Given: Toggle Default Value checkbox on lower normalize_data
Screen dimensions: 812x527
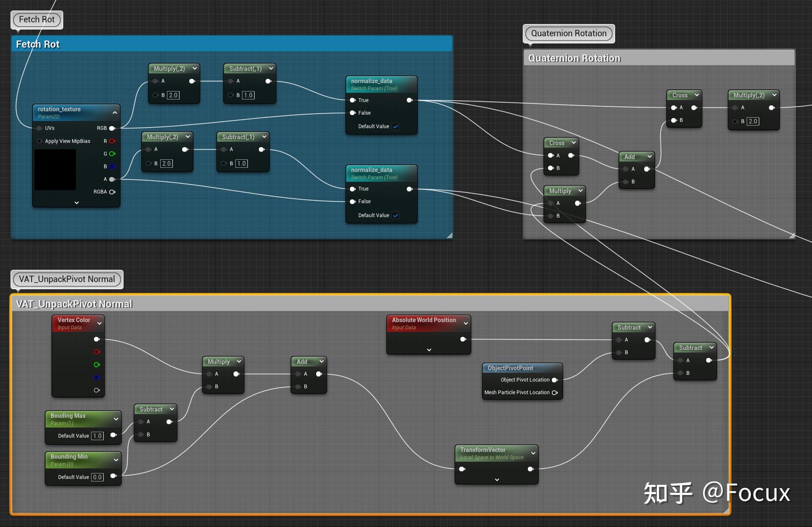Looking at the screenshot, I should [395, 215].
